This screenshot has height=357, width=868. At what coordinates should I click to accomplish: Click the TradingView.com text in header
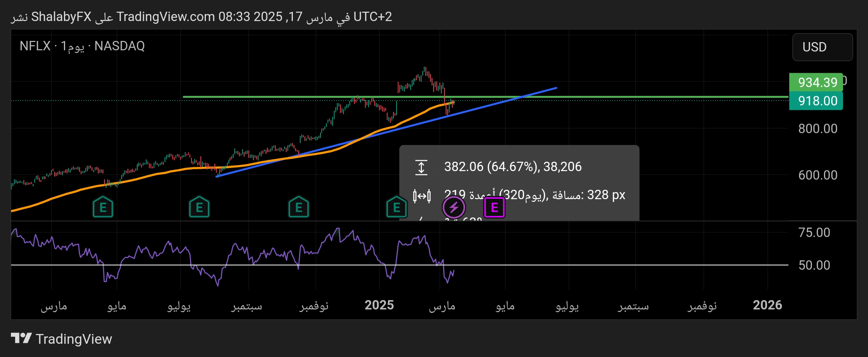(x=166, y=17)
